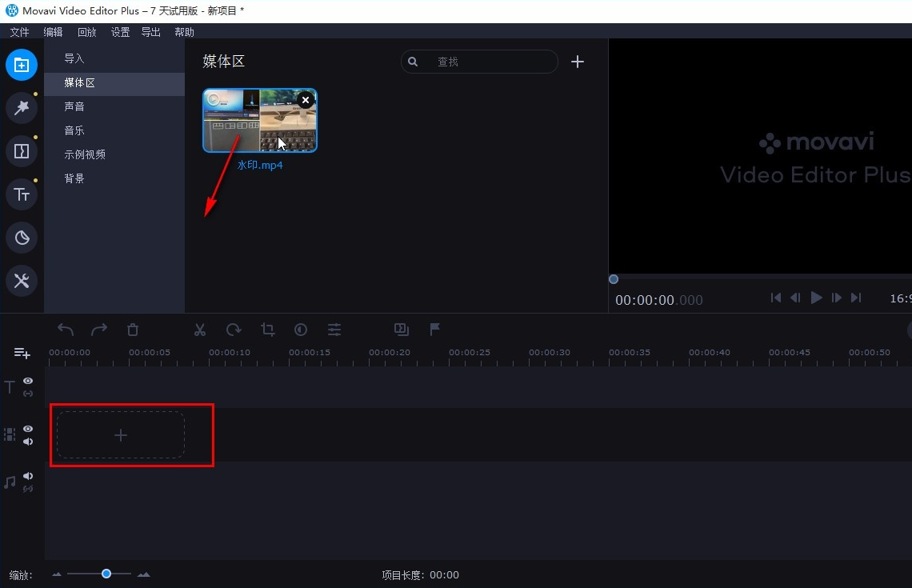Click the plus button beside search

578,62
